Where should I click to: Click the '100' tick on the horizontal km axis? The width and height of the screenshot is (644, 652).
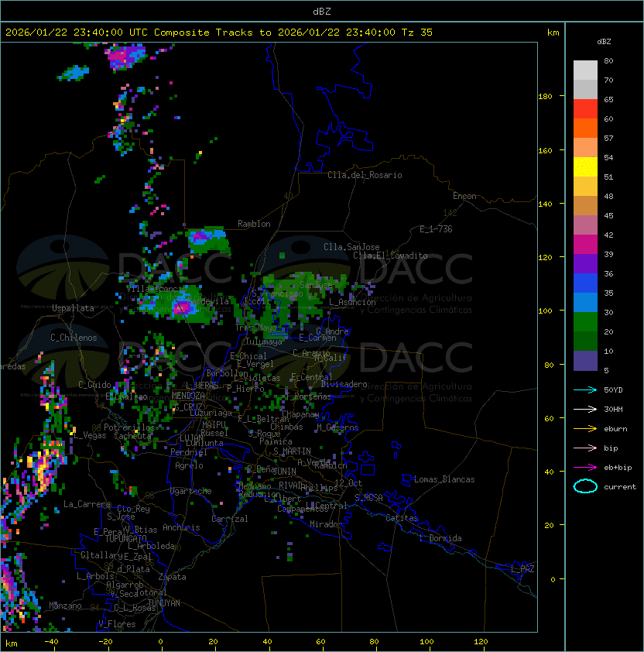click(x=426, y=642)
